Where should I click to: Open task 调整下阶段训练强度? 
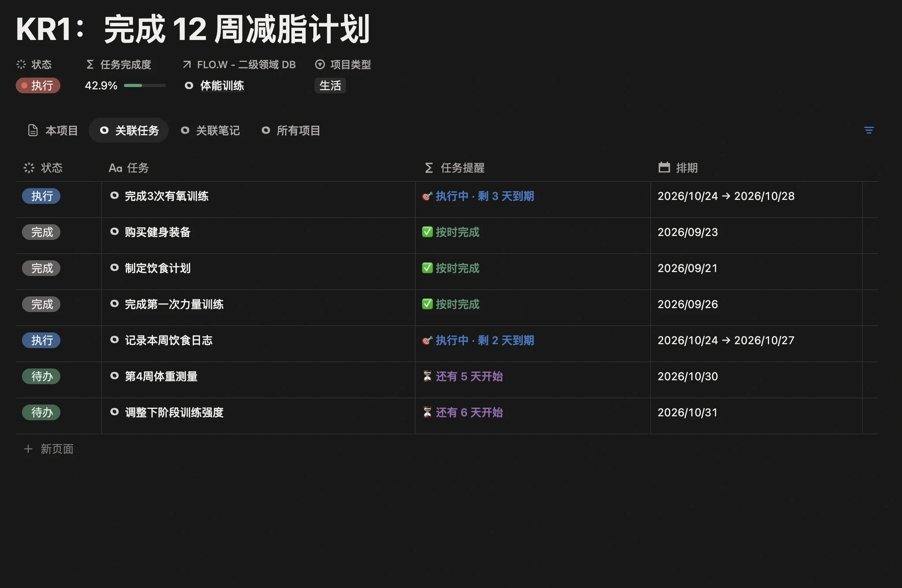[174, 412]
